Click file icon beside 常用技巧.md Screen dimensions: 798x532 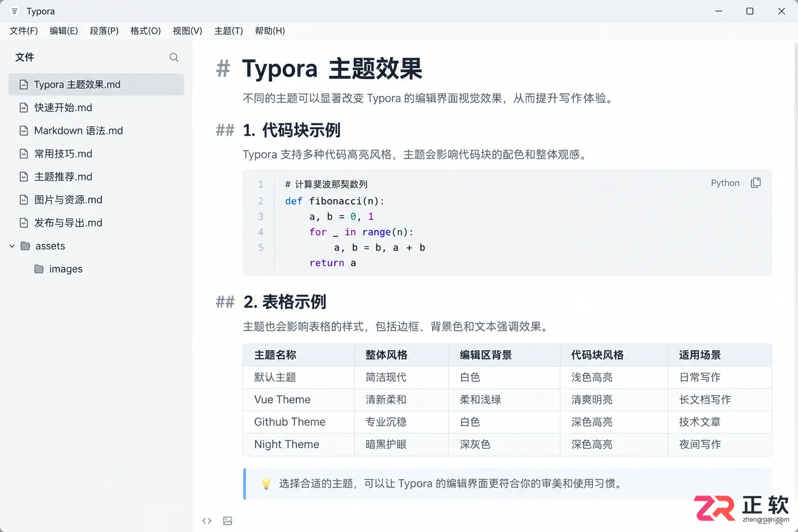coord(24,154)
